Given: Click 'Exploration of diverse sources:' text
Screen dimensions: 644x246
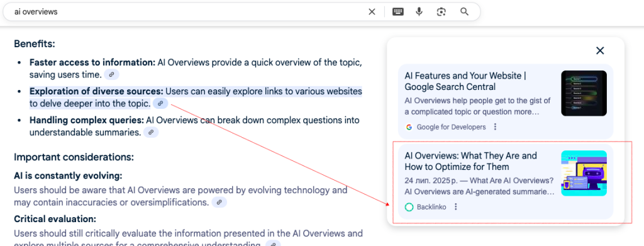Looking at the screenshot, I should pyautogui.click(x=96, y=91).
